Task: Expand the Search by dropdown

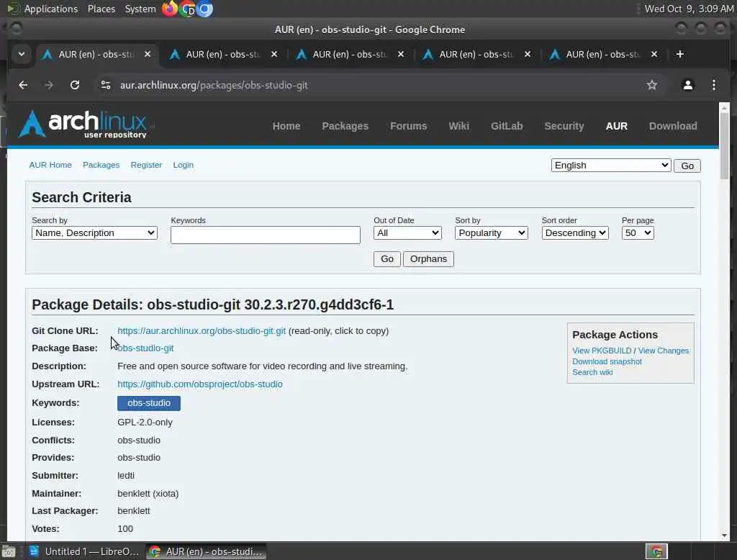Action: click(x=94, y=233)
